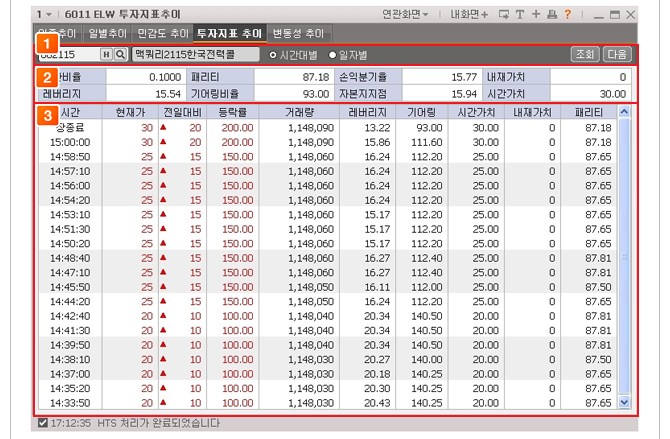Click the 조회 button
670x439 pixels.
coord(585,54)
